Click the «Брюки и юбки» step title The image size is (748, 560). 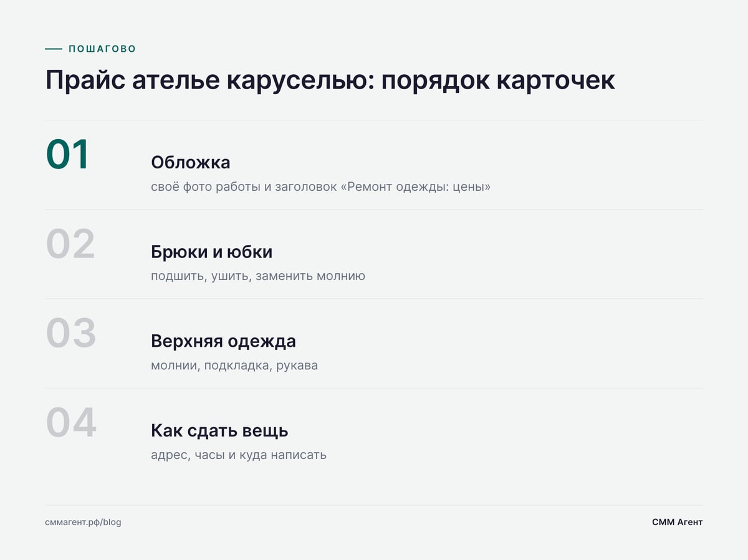(212, 252)
